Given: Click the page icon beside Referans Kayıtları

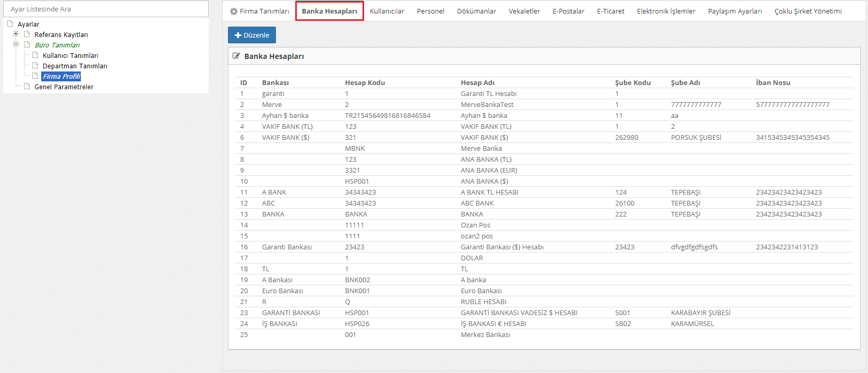Looking at the screenshot, I should pyautogui.click(x=27, y=34).
